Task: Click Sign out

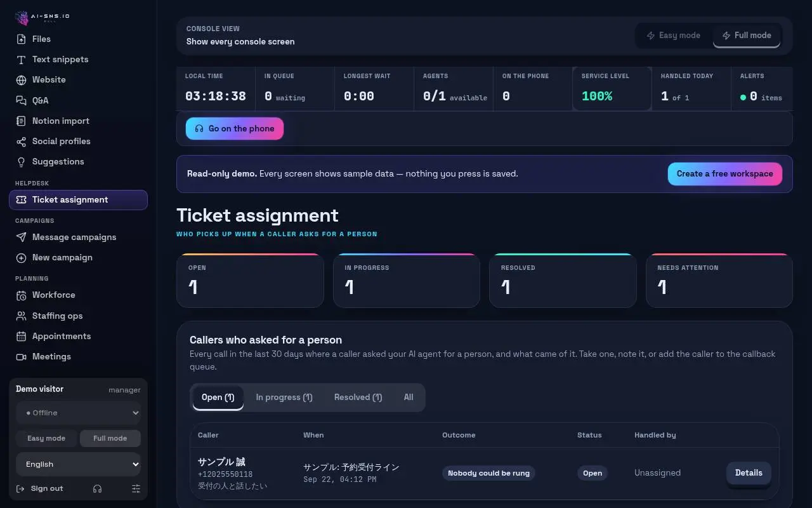Action: tap(39, 488)
